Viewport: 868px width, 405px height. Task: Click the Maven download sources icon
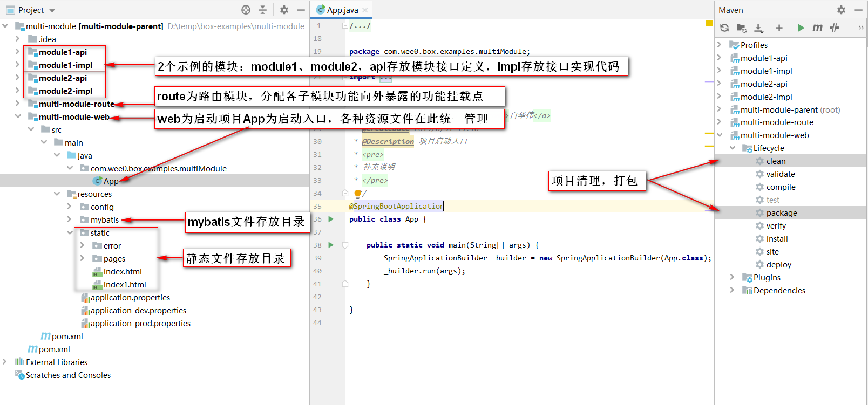point(758,28)
